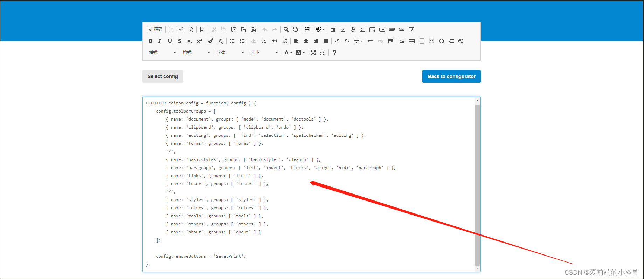Image resolution: width=644 pixels, height=279 pixels.
Task: Toggle numbered list
Action: pos(232,41)
